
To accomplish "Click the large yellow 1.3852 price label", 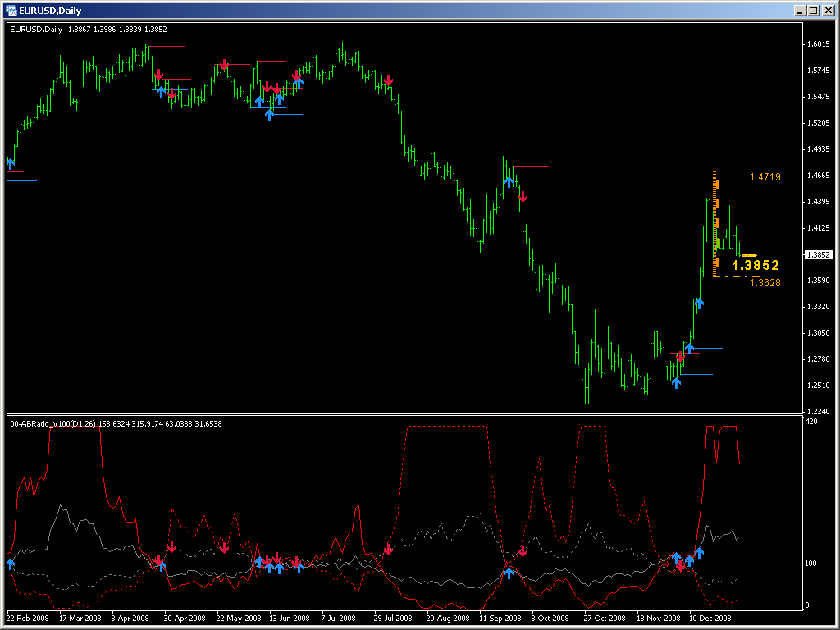I will (756, 265).
